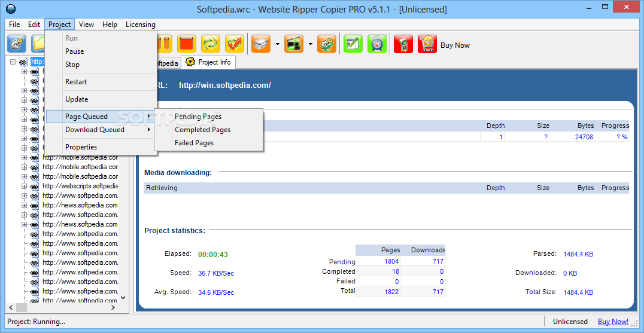Click the Unlicensed status bar text
644x333 pixels.
pos(570,322)
